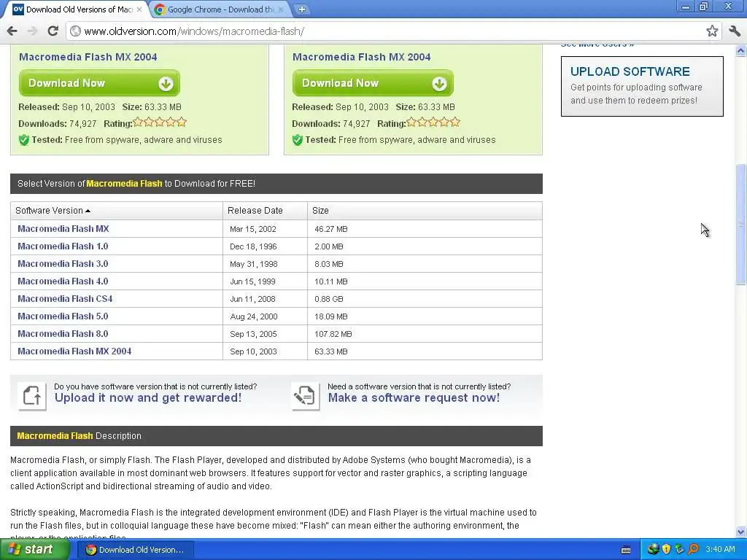Rate left card using the star rating

tap(160, 122)
